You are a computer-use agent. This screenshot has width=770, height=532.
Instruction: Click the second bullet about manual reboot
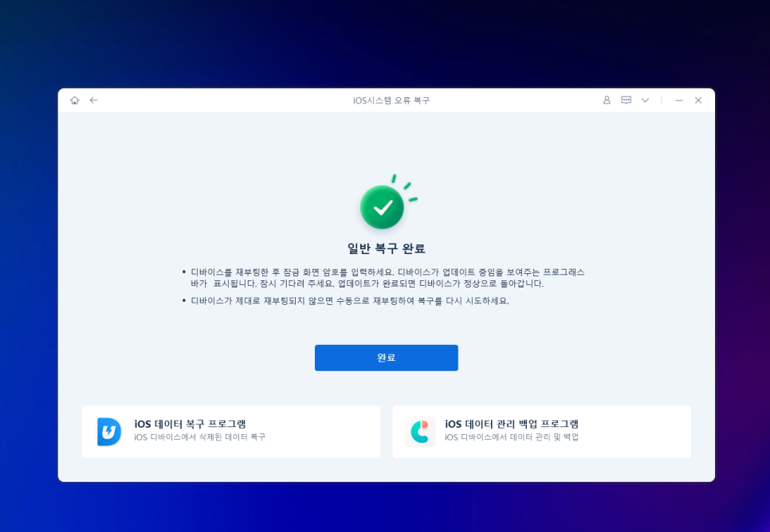346,301
